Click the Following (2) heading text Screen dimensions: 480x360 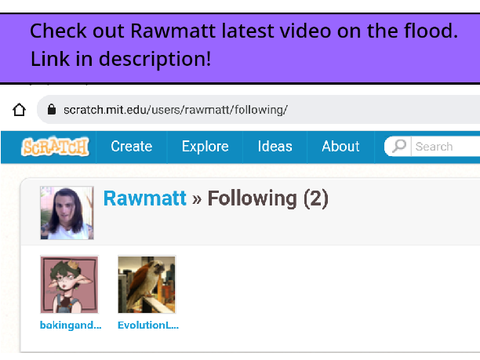pos(268,199)
